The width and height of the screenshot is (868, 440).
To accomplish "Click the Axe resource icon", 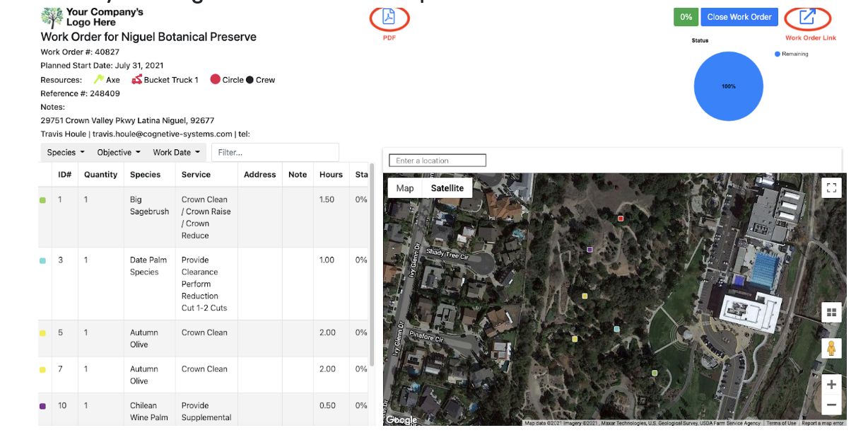I will 98,79.
